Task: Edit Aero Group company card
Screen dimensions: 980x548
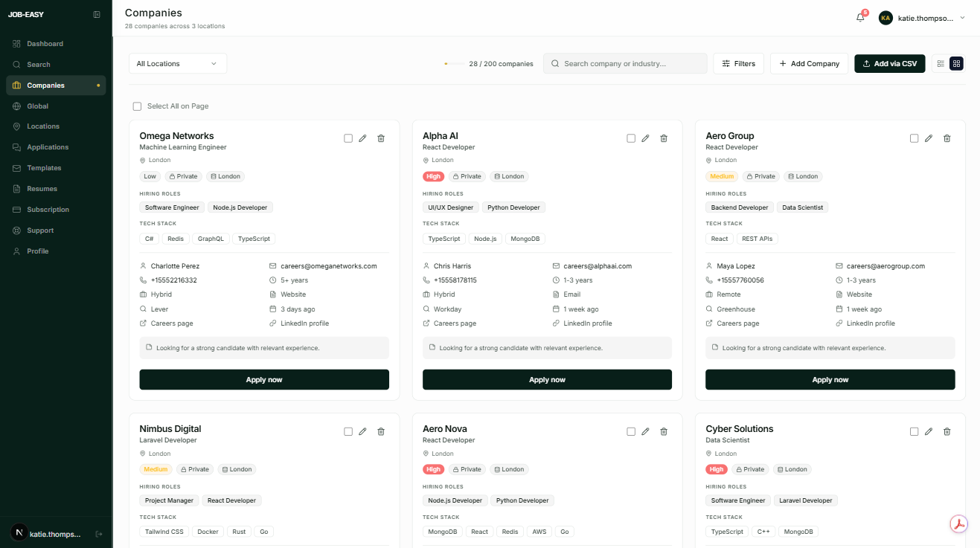Action: click(x=929, y=138)
